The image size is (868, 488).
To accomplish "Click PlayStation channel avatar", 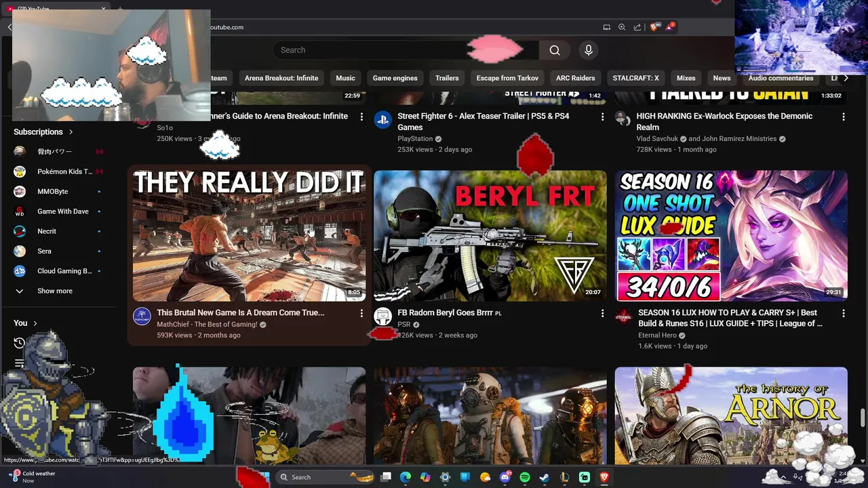I will click(382, 120).
